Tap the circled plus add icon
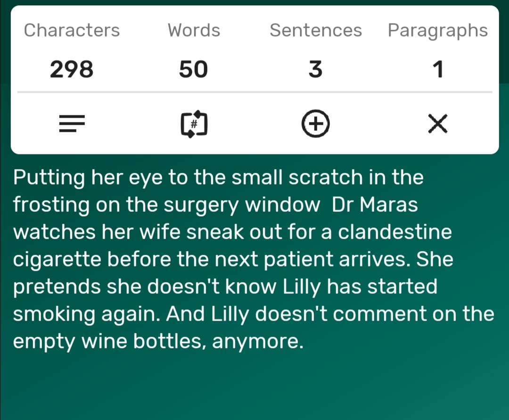This screenshot has width=509, height=420. click(x=315, y=123)
